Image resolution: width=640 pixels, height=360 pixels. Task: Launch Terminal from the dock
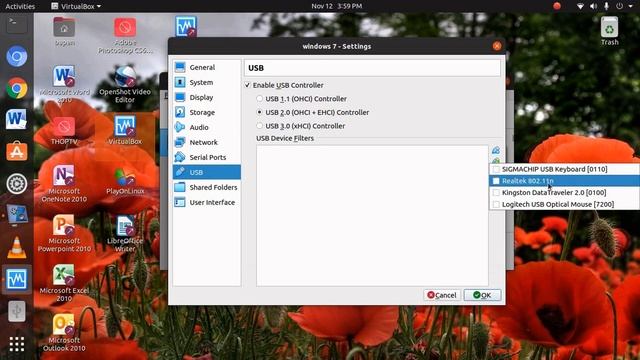tap(17, 24)
